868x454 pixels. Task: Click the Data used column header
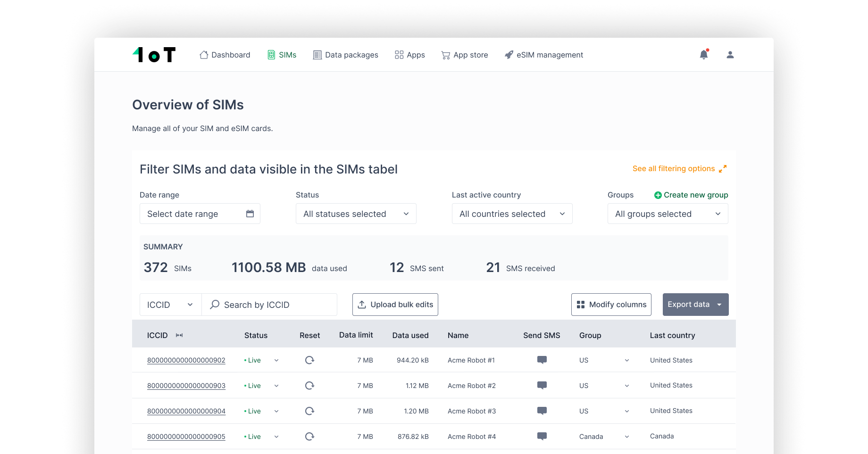[x=410, y=335]
